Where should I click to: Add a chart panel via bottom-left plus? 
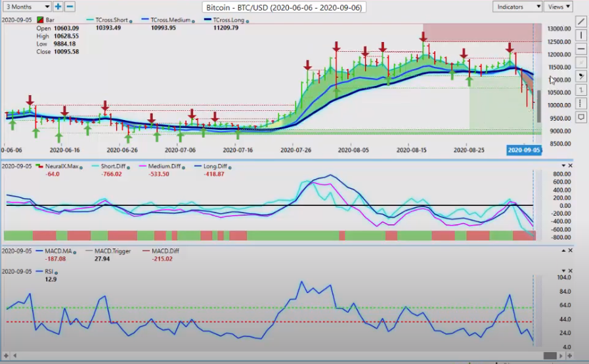click(x=6, y=355)
